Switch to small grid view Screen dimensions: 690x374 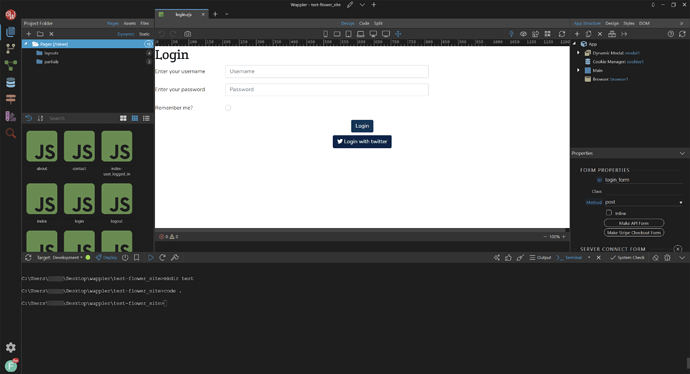(135, 118)
